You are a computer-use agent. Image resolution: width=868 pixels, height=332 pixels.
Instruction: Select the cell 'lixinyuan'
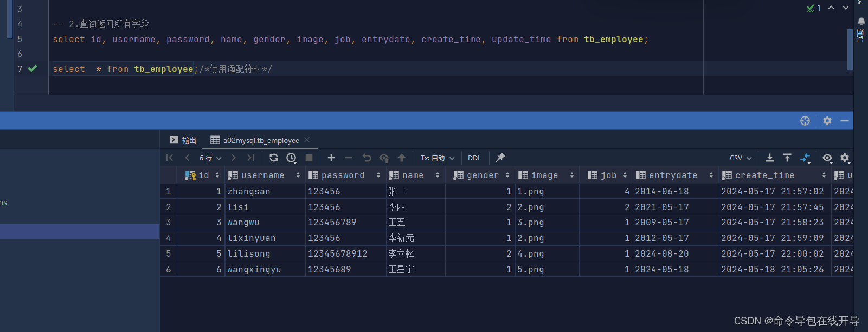coord(265,238)
